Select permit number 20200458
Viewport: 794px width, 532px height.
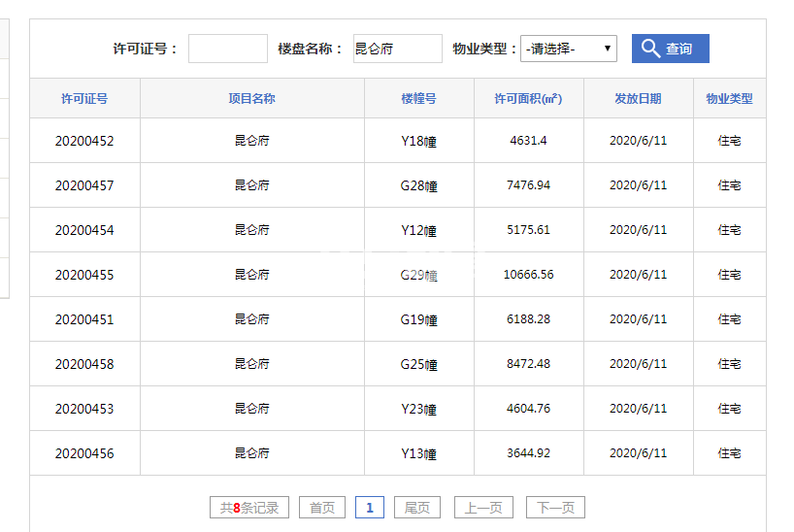click(x=84, y=364)
